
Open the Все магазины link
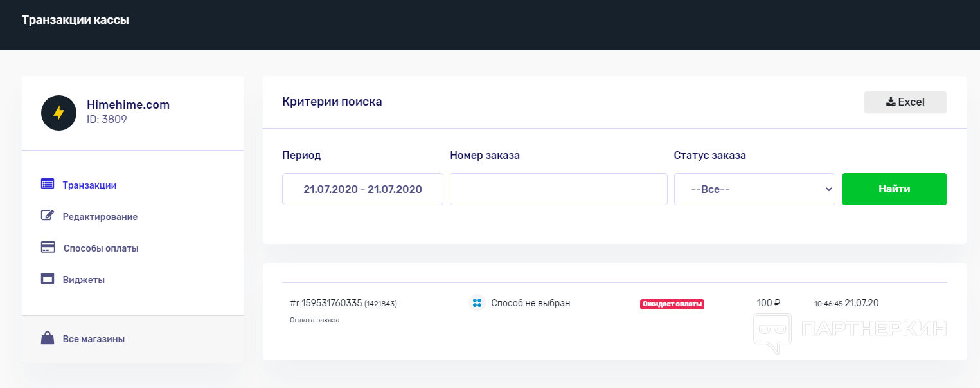(x=94, y=339)
